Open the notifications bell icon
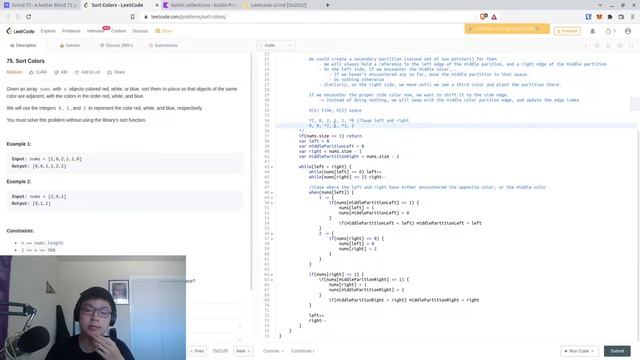The height and width of the screenshot is (360, 640). point(593,31)
